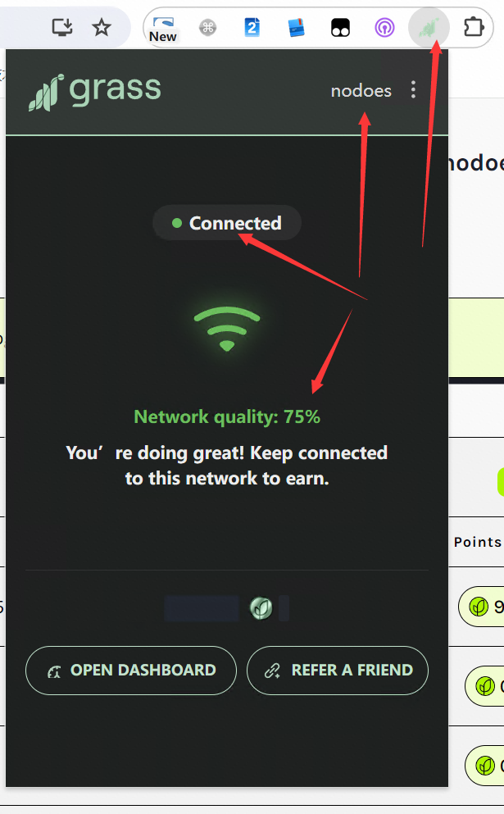
Task: Click the Grass extension icon in toolbar
Action: tap(429, 27)
